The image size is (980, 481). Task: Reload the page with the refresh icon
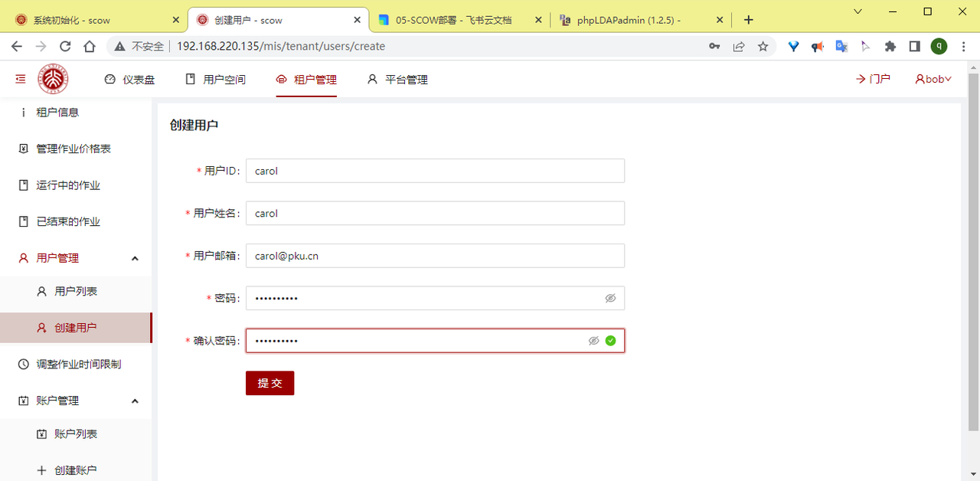point(65,47)
